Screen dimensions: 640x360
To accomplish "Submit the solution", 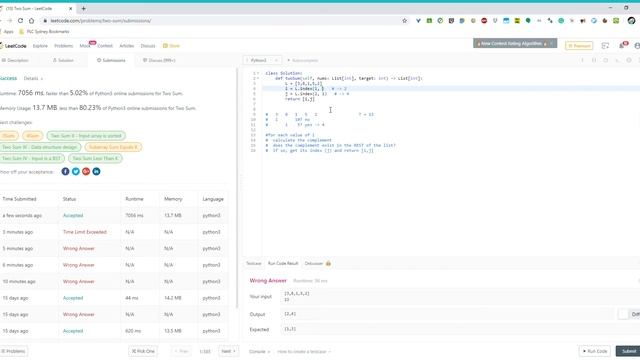I will 629,351.
